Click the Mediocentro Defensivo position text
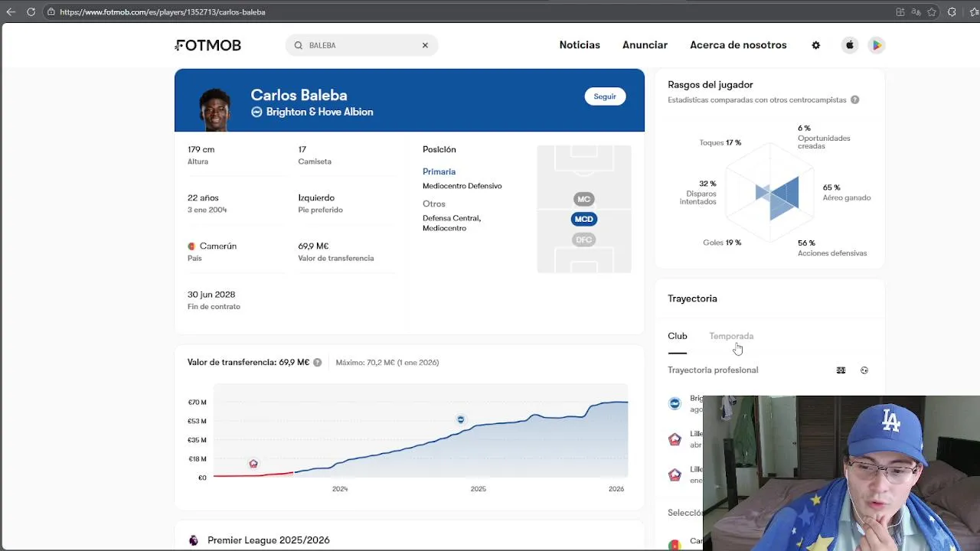The width and height of the screenshot is (980, 551). (x=462, y=186)
